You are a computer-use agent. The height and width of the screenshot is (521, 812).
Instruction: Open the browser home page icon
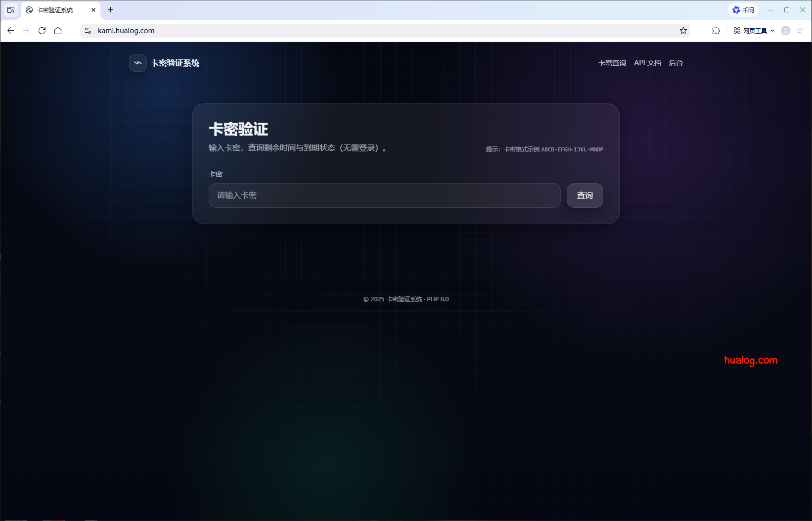pyautogui.click(x=58, y=30)
